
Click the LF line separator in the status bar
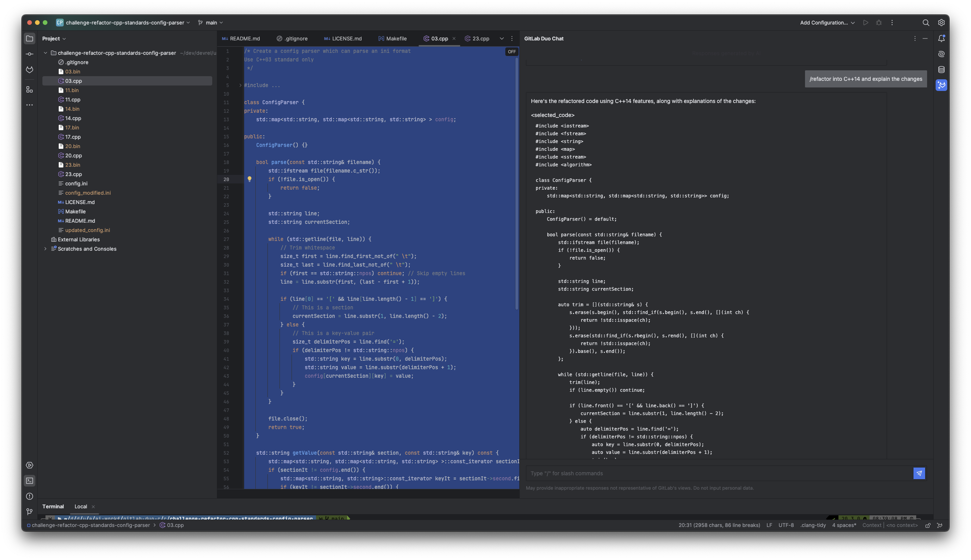769,525
